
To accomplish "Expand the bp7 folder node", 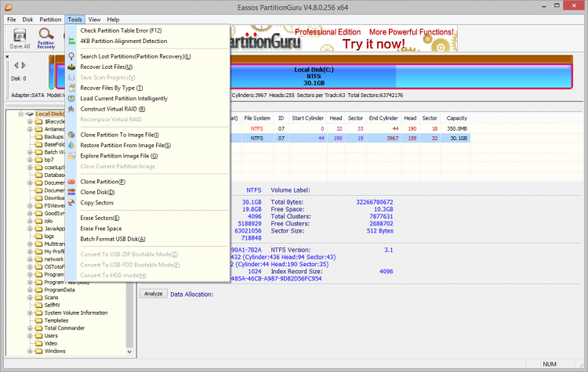I will [30, 160].
